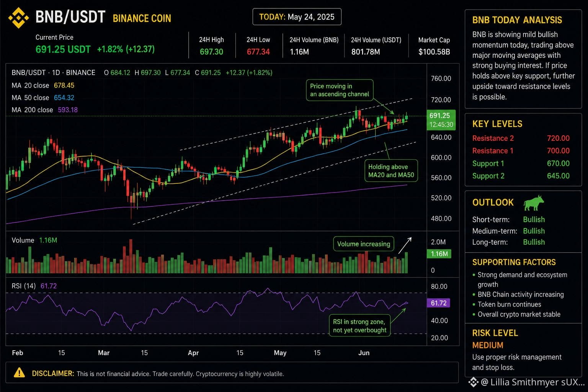Click the BNB/USDT · 1D · BINANCE chart legend

pos(53,73)
